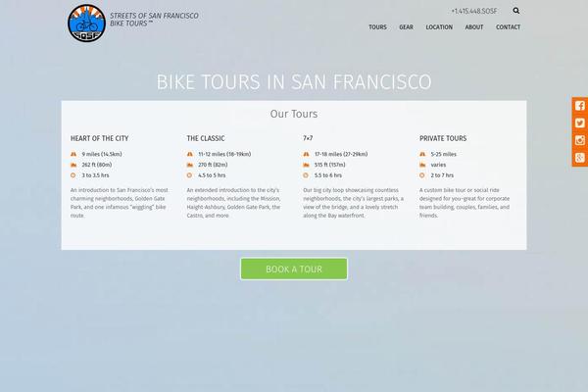This screenshot has width=588, height=392.
Task: Select the 515 ft (157m) text
Action: tap(330, 165)
